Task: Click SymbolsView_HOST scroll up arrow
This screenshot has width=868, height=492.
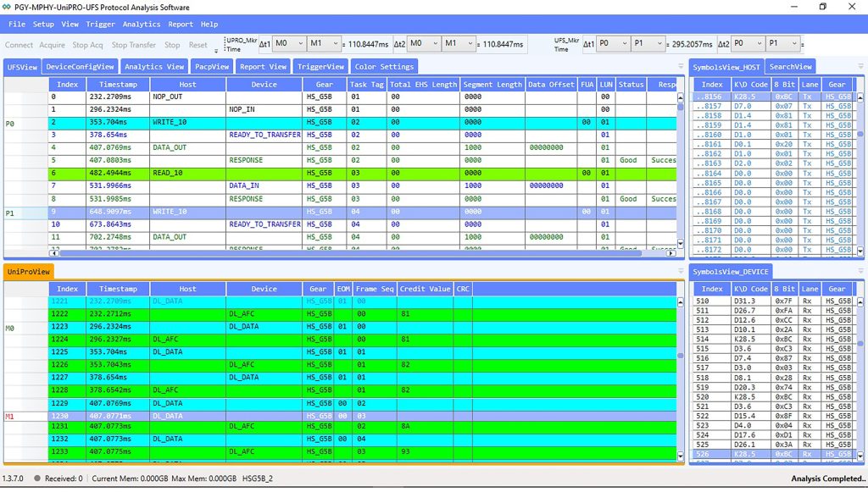Action: coord(860,97)
